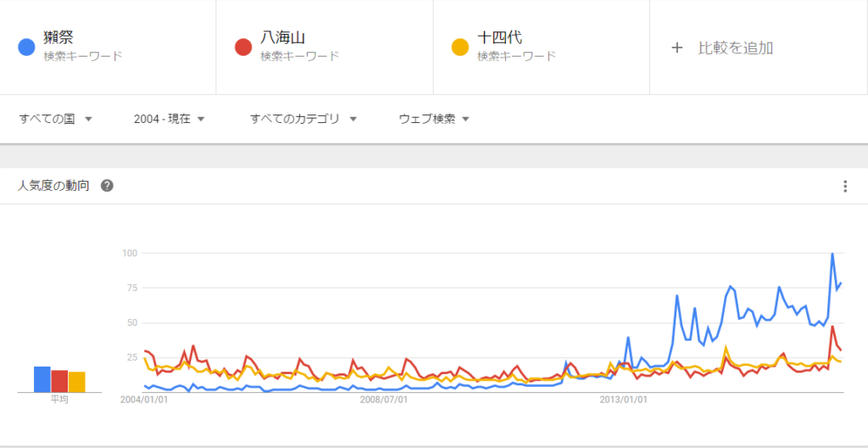Open the すべてのカテゴリ category dropdown

pyautogui.click(x=303, y=119)
